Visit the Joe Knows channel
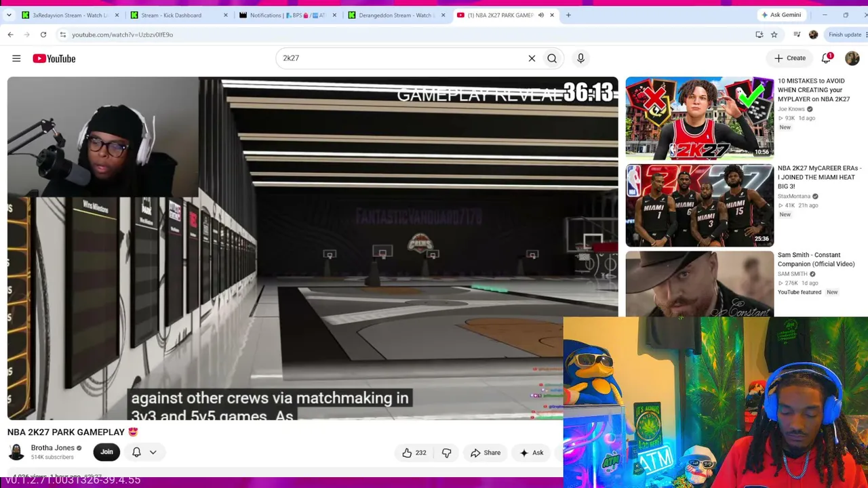 click(x=791, y=109)
